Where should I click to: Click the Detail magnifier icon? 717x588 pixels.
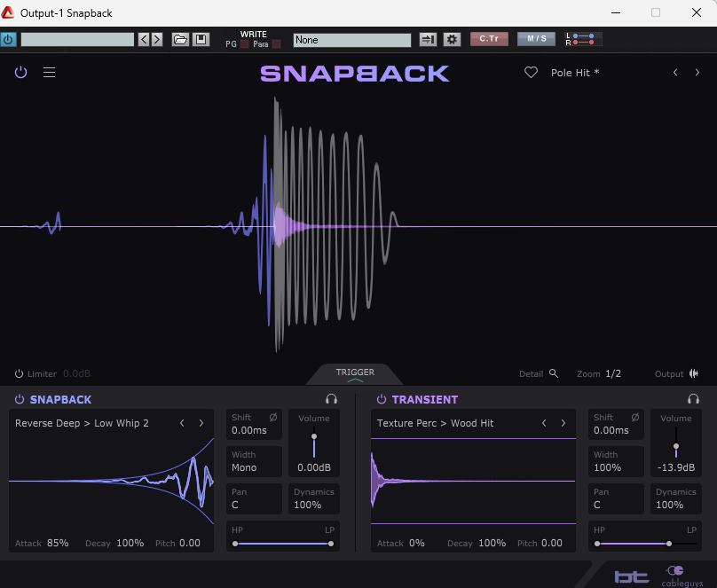pyautogui.click(x=554, y=373)
